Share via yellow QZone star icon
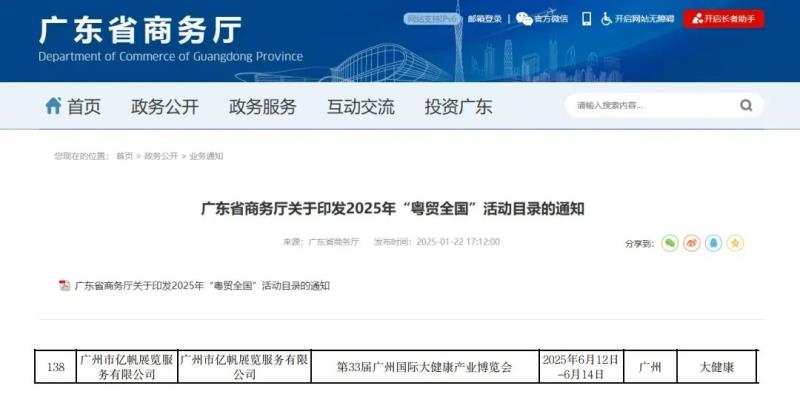The height and width of the screenshot is (420, 800). [735, 243]
